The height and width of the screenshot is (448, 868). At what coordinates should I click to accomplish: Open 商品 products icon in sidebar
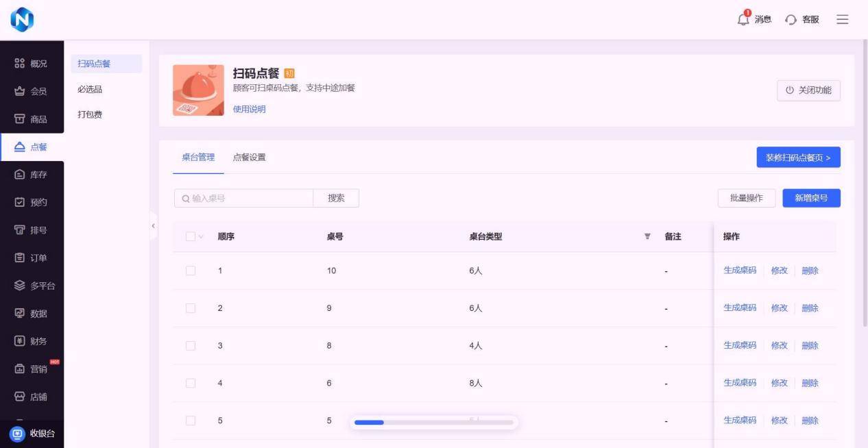pos(21,119)
